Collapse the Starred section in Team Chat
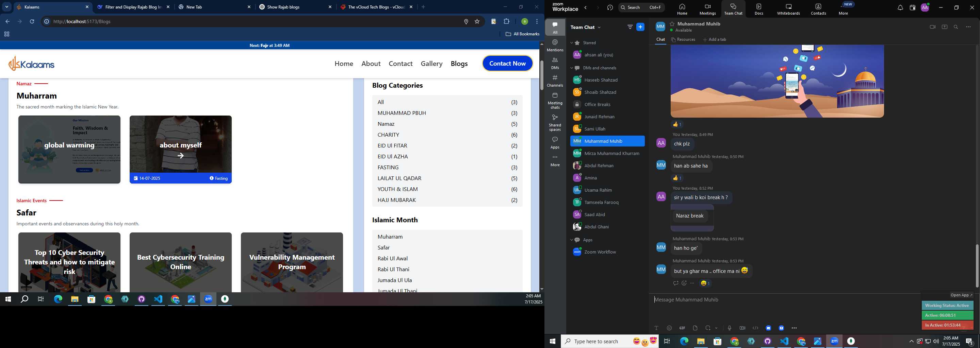 click(x=571, y=43)
